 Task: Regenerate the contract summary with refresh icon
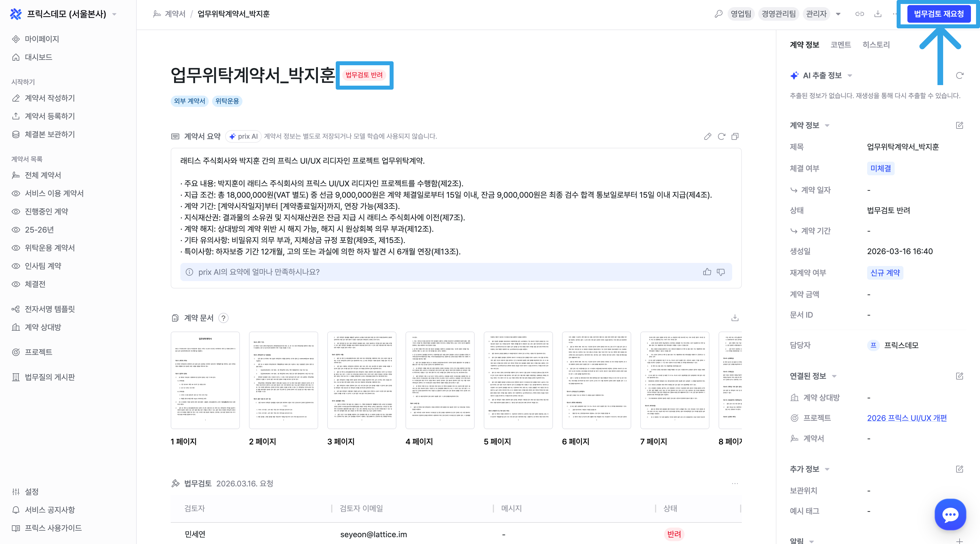tap(721, 137)
